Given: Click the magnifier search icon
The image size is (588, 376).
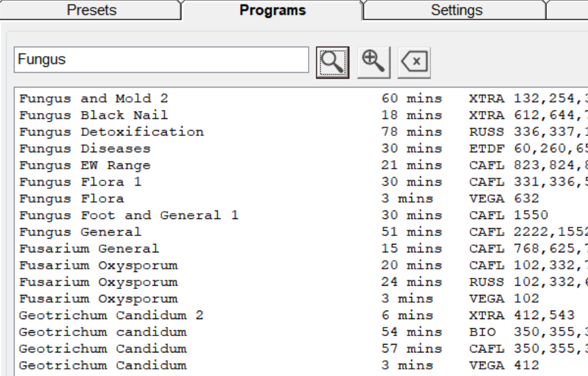Looking at the screenshot, I should tap(334, 61).
